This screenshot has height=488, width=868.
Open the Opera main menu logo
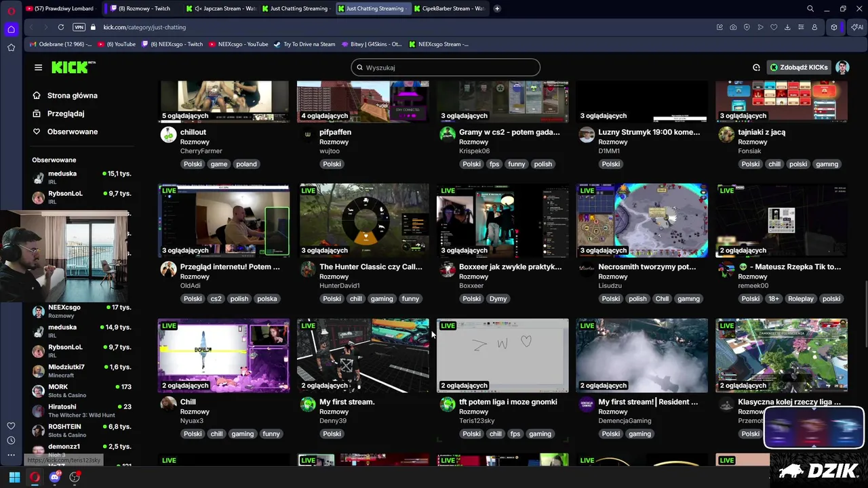click(x=11, y=11)
